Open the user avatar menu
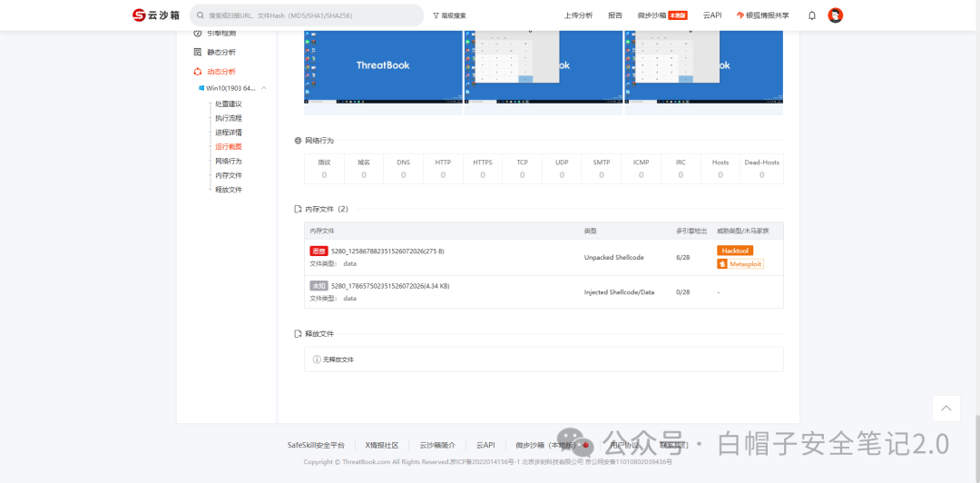This screenshot has height=483, width=980. [x=835, y=15]
